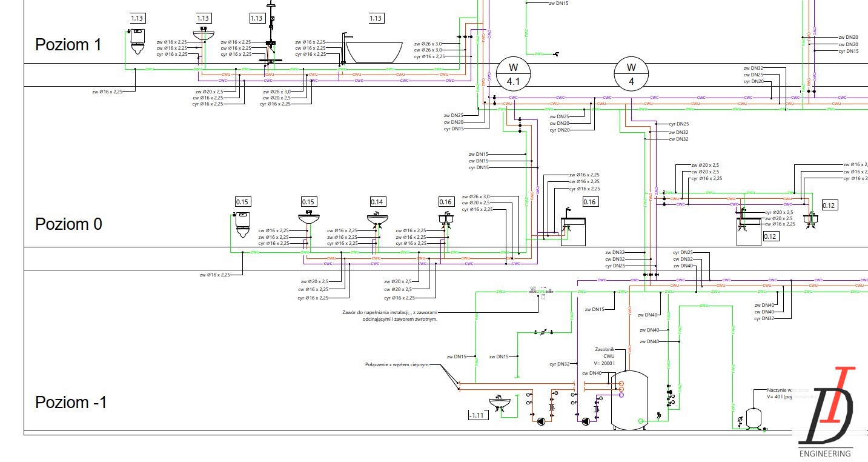Image resolution: width=868 pixels, height=462 pixels.
Task: Select the Poziom -1 level label
Action: coord(71,402)
